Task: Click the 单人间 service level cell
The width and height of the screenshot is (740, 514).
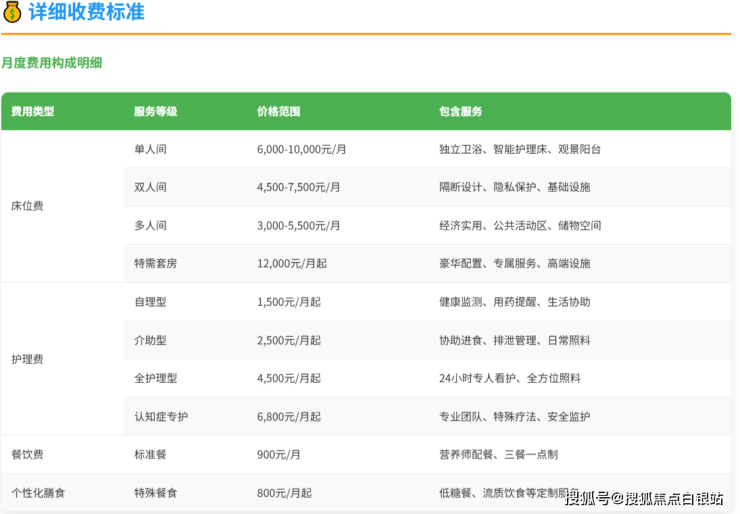Action: click(150, 149)
